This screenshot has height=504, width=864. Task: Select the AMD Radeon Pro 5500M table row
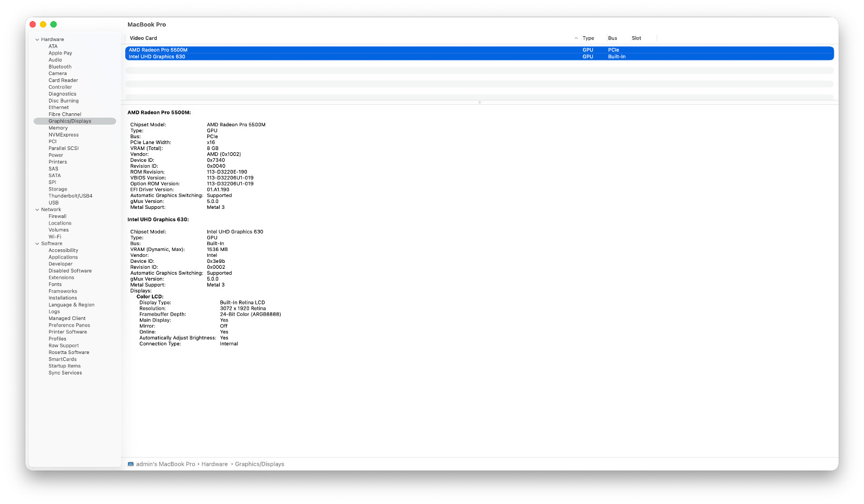tap(480, 50)
